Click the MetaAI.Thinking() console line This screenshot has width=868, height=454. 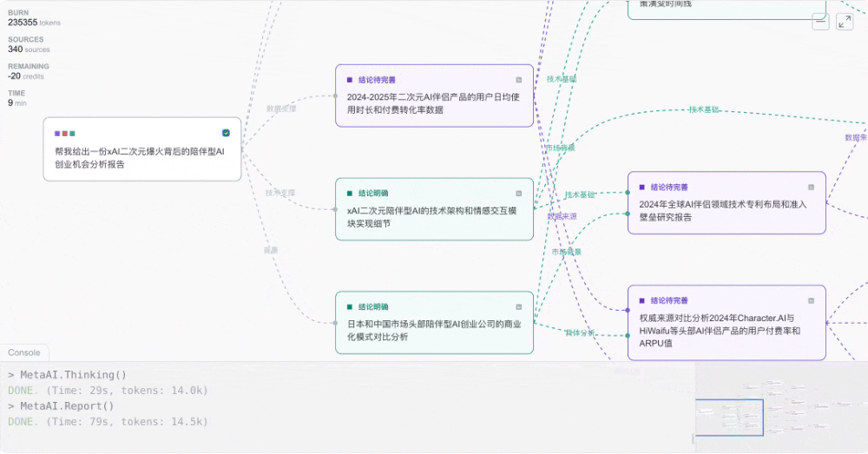coord(68,375)
